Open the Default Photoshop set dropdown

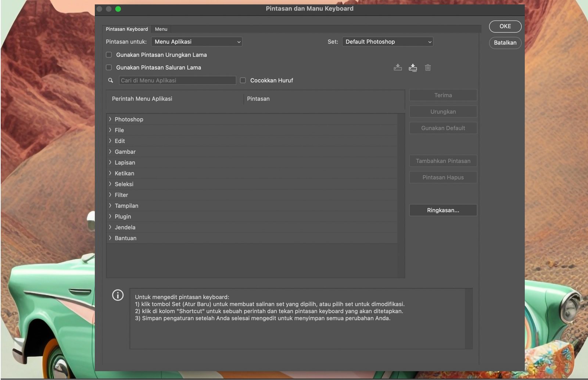387,42
